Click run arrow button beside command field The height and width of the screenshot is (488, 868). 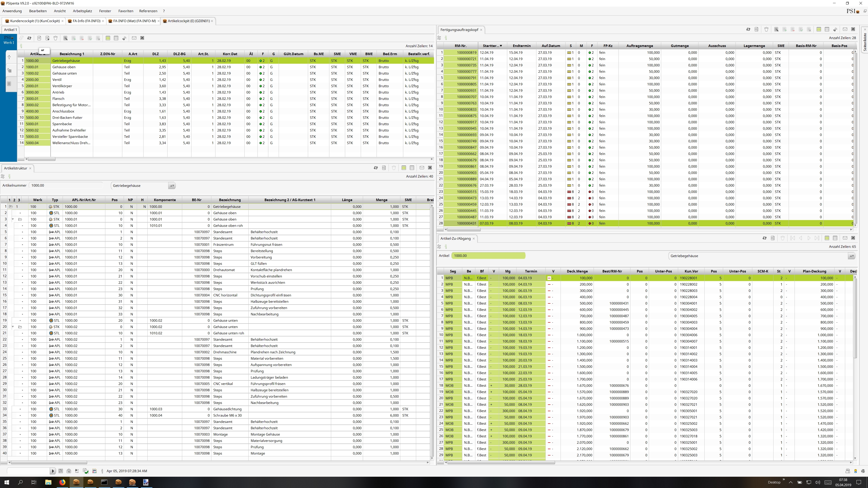click(x=53, y=471)
